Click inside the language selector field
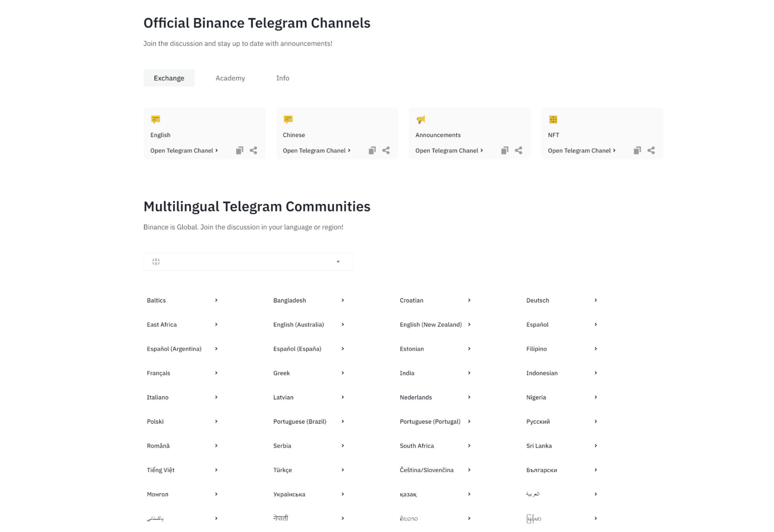Screen dimensions: 774x532 [248, 262]
